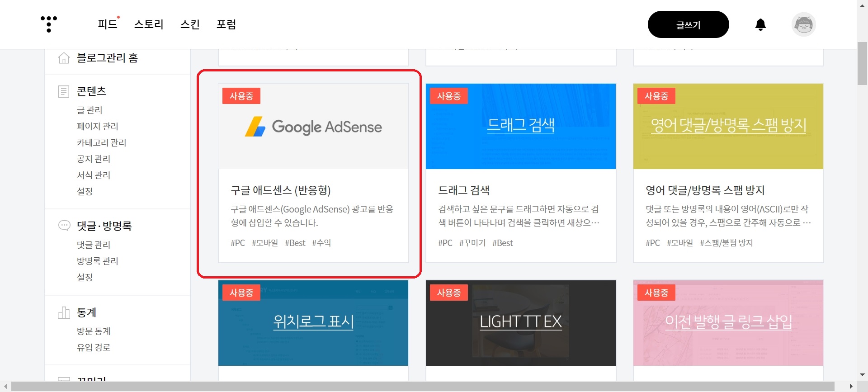Open the 스토리 menu
Screen dimensions: 868x392
pyautogui.click(x=149, y=24)
